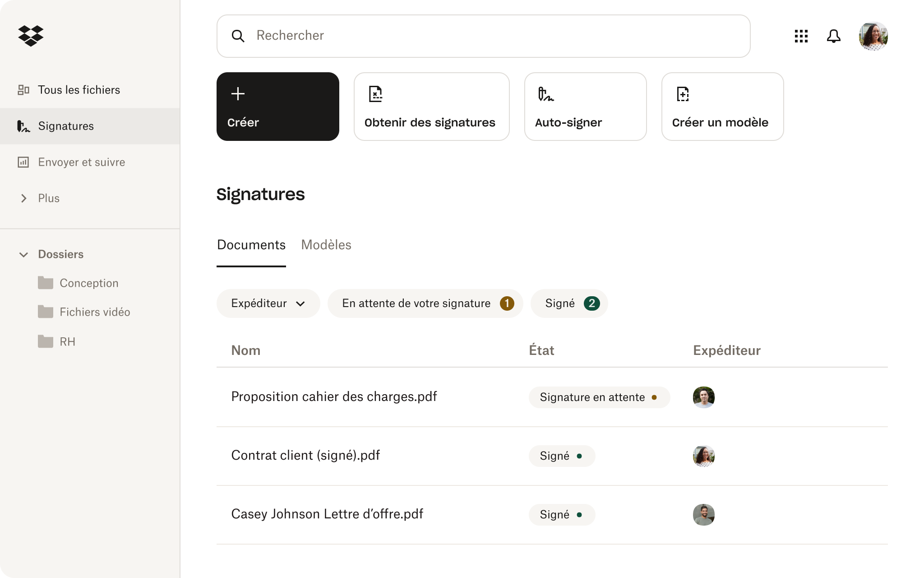
Task: Expand the Plus menu item
Action: [x=24, y=198]
